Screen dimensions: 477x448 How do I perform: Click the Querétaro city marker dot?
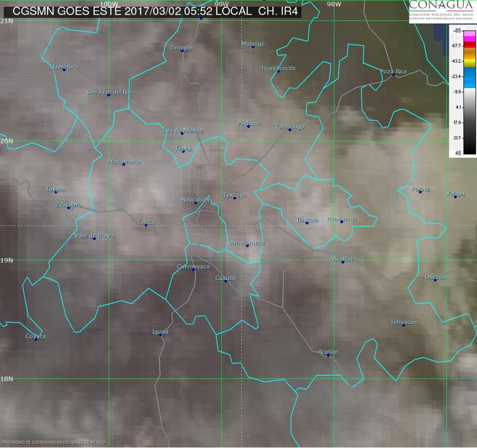pyautogui.click(x=64, y=70)
